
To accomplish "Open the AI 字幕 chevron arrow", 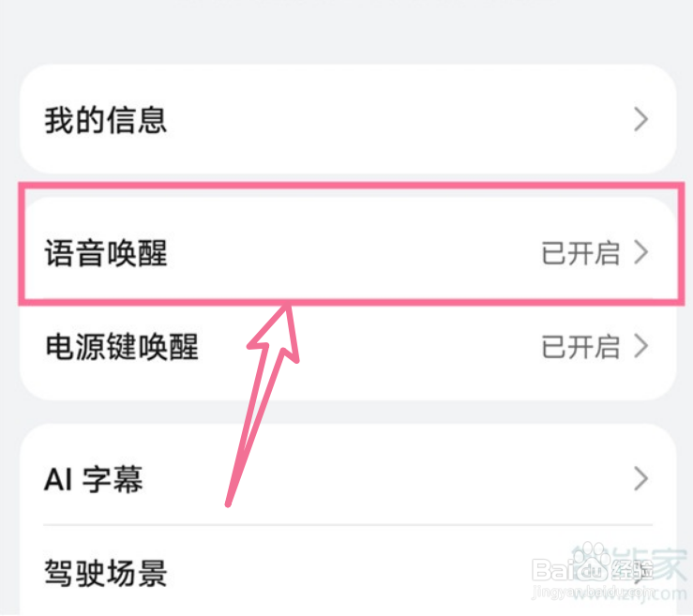I will point(640,478).
